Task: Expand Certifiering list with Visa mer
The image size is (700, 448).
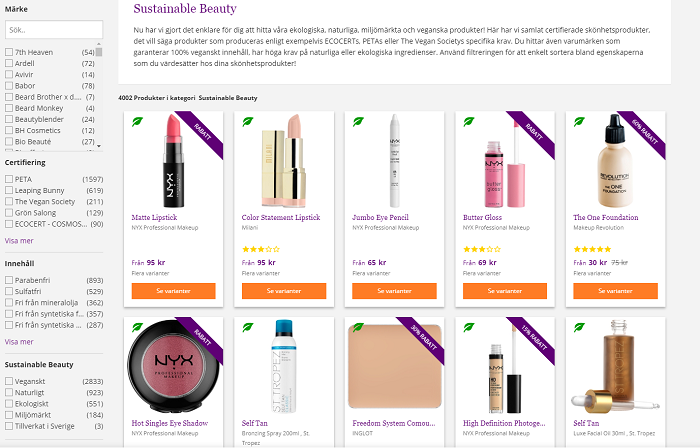Action: [19, 240]
